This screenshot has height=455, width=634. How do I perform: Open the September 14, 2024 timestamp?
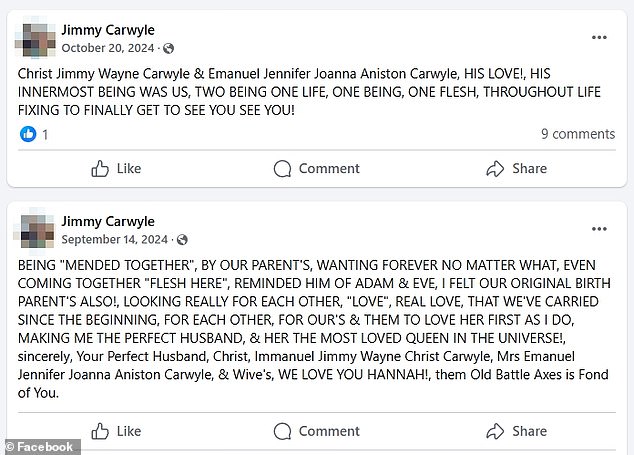115,240
